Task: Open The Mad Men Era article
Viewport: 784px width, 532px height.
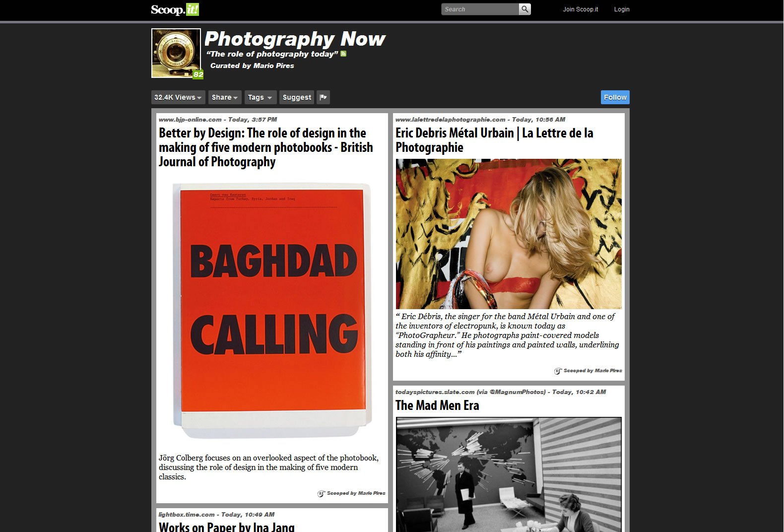Action: click(437, 405)
